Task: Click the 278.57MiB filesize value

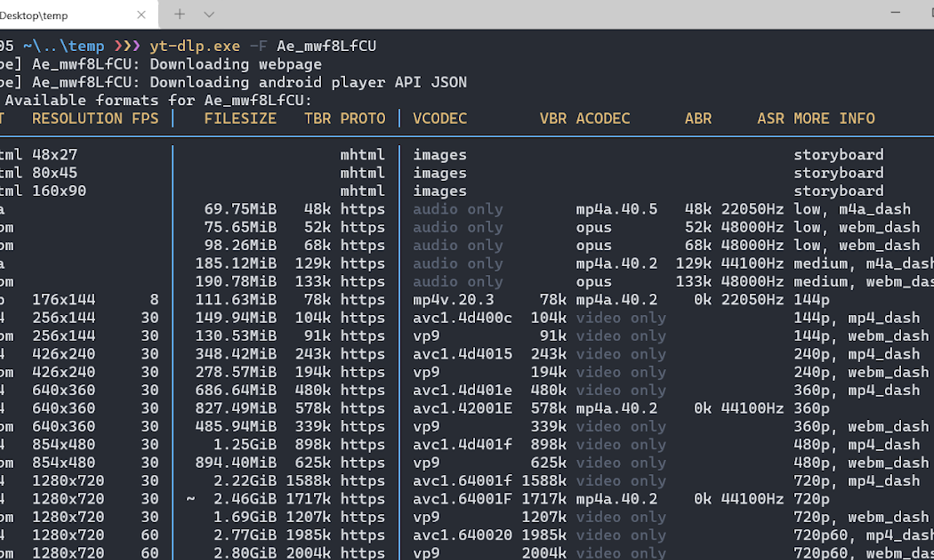Action: [236, 372]
